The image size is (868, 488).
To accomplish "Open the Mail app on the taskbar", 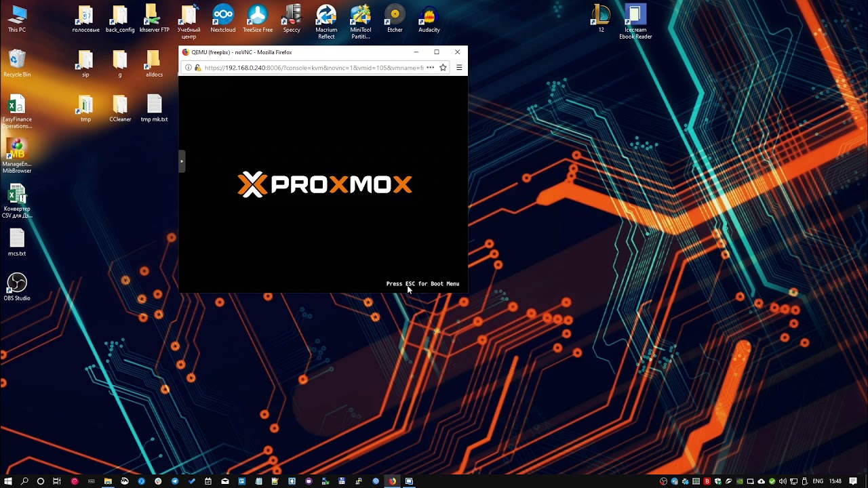I will 225,481.
